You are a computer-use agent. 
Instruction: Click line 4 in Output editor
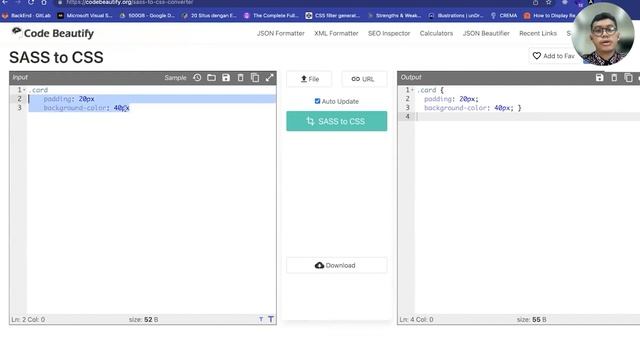pyautogui.click(x=527, y=117)
